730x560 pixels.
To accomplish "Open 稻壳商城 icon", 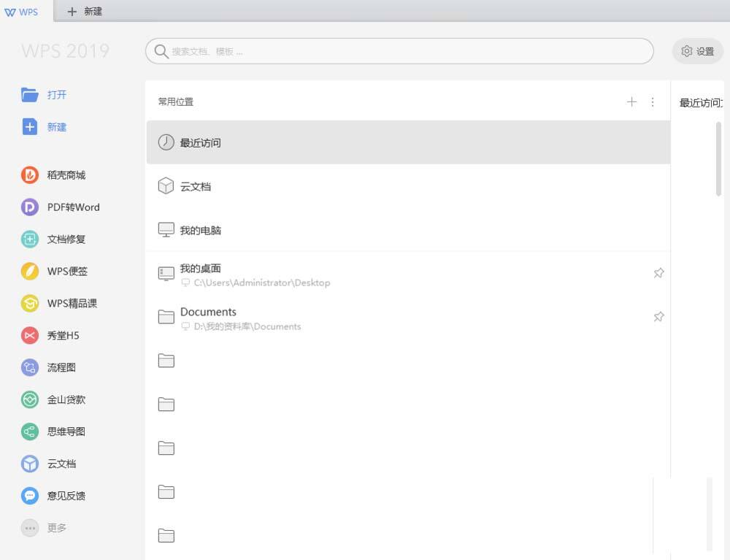I will point(30,175).
